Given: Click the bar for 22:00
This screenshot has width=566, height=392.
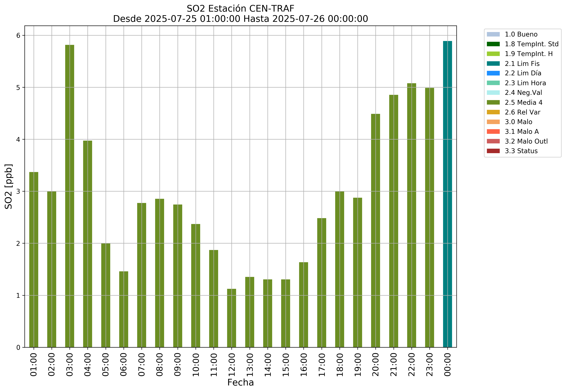Looking at the screenshot, I should point(411,215).
